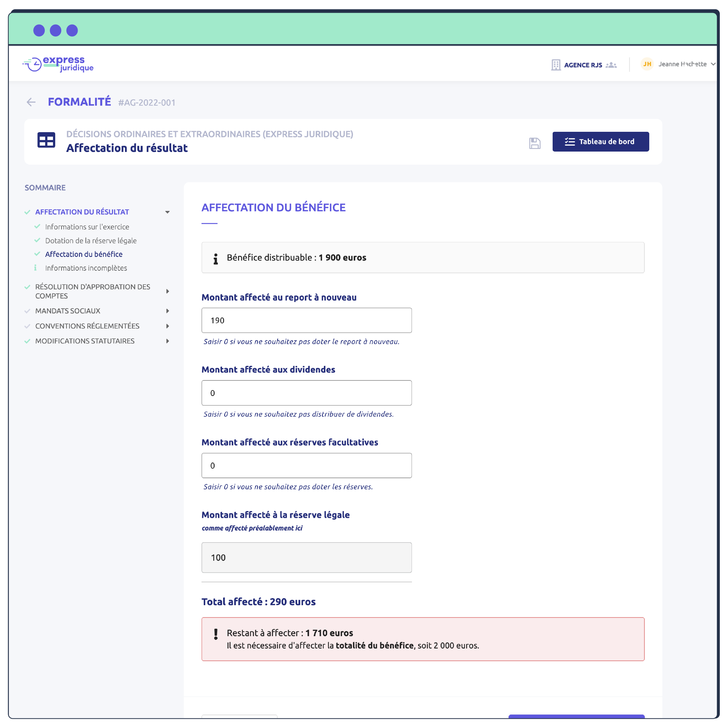The height and width of the screenshot is (728, 728).
Task: Click the checkmark beside Dotation de la réserve légale
Action: (x=37, y=240)
